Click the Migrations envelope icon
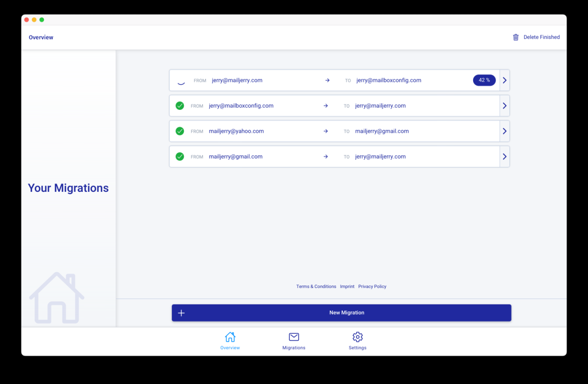Viewport: 588px width, 384px height. 294,337
